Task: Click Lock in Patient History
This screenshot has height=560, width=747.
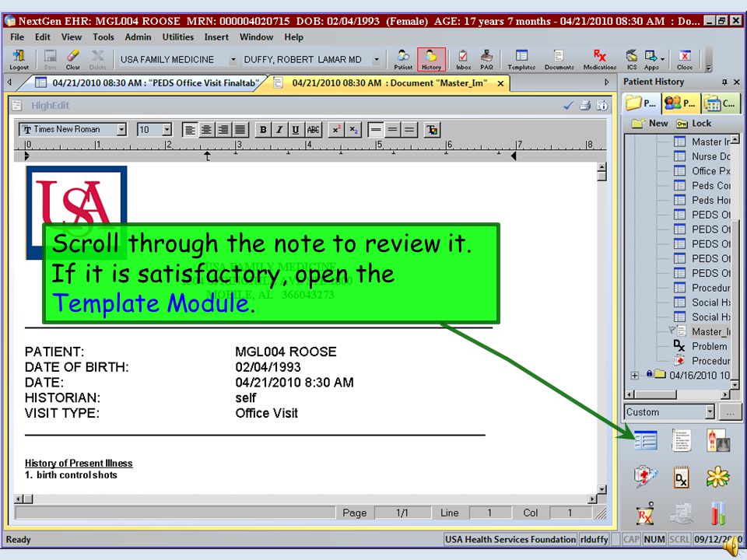Action: (x=693, y=124)
